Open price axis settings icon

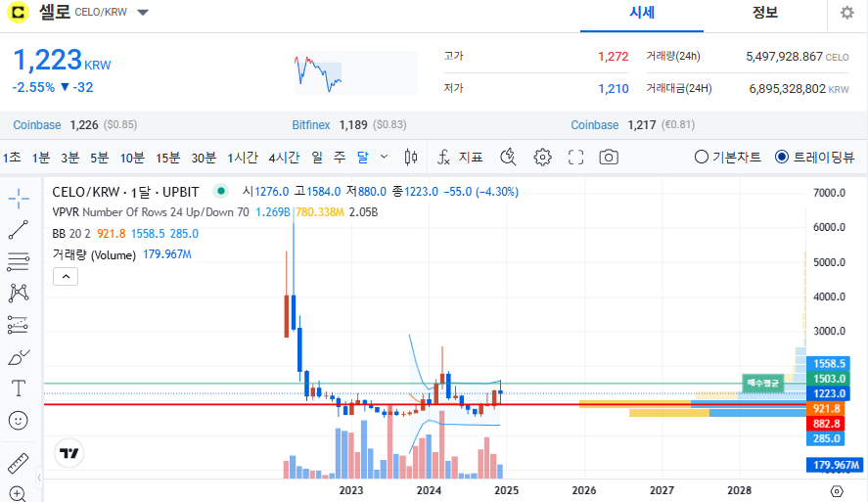[x=837, y=491]
